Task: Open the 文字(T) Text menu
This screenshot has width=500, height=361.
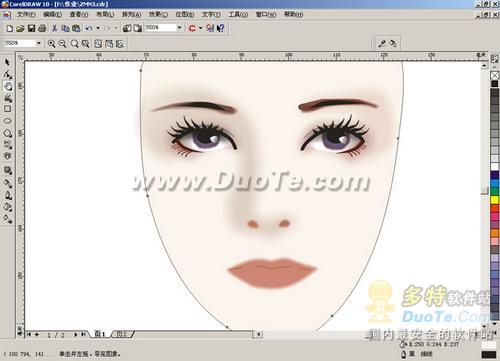Action: click(211, 14)
